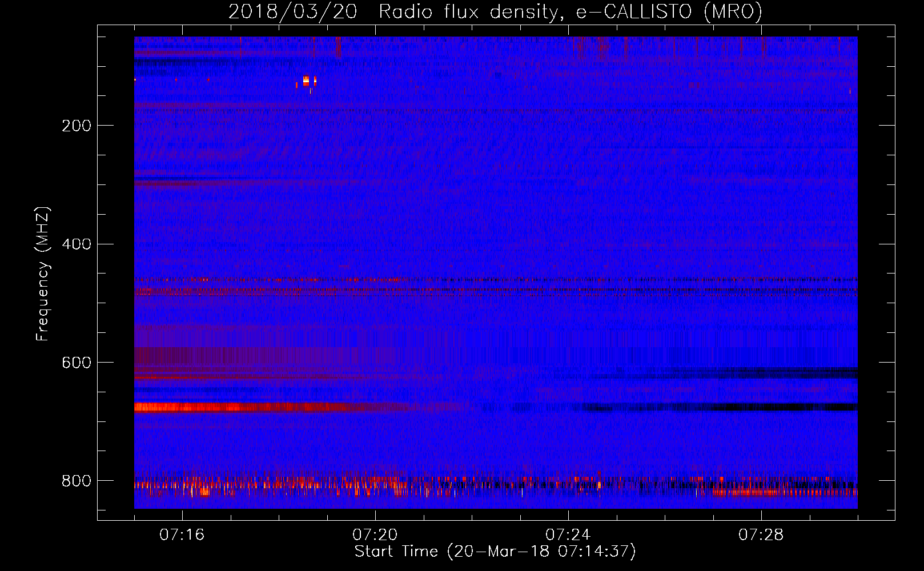Image resolution: width=924 pixels, height=571 pixels.
Task: Click the '07:24' time axis label
Action: point(568,535)
